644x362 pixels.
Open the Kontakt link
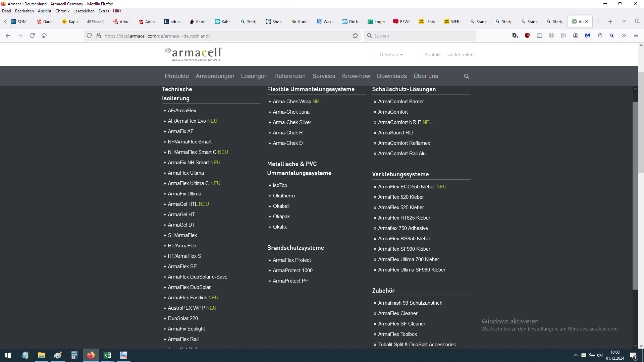(x=432, y=55)
